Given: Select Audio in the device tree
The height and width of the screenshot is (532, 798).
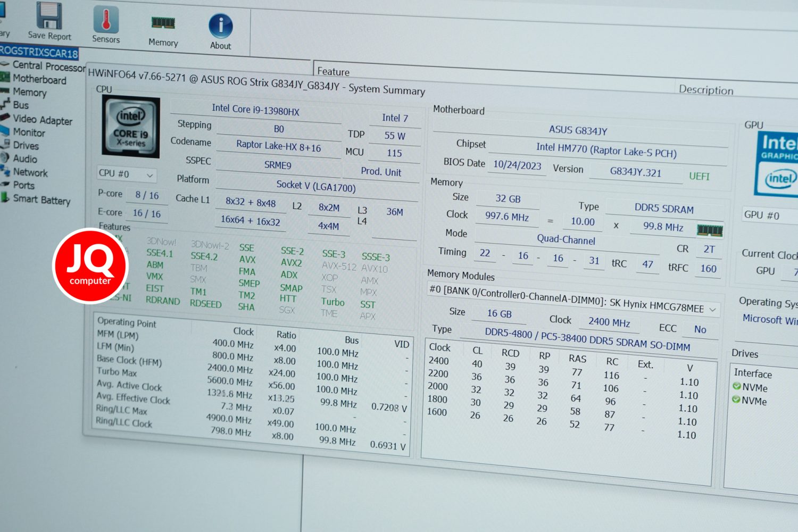Looking at the screenshot, I should pos(24,159).
